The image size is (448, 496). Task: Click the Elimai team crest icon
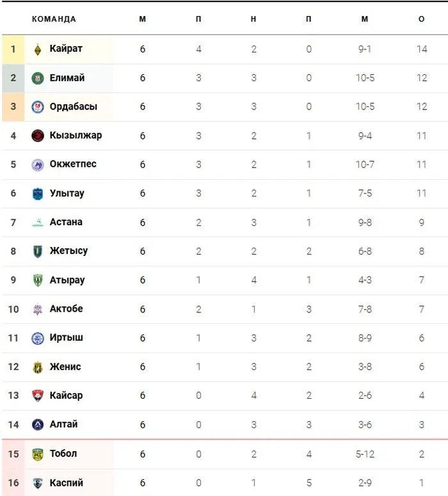coord(38,78)
